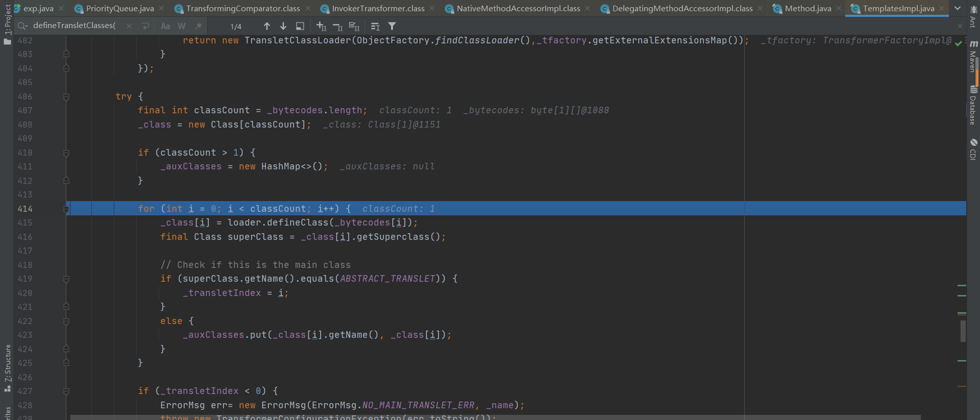980x420 pixels.
Task: Add selection for next occurrence icon
Action: pos(321,26)
